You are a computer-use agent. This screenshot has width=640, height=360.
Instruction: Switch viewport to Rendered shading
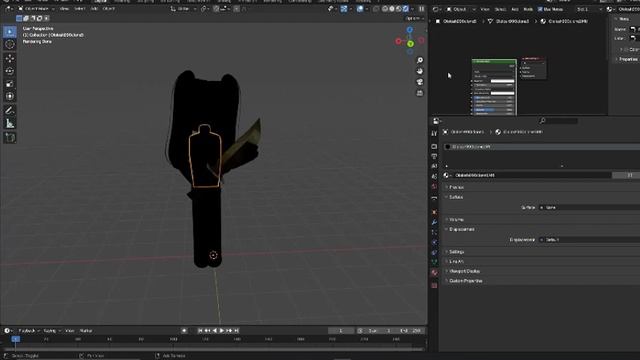click(406, 9)
